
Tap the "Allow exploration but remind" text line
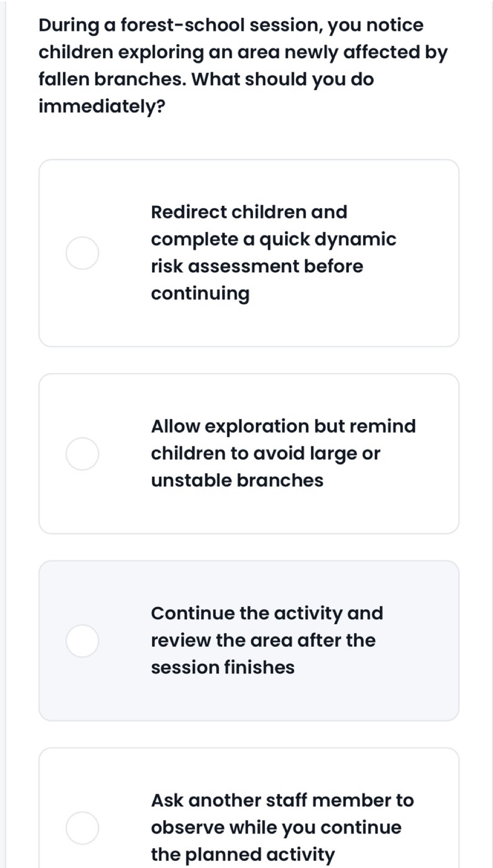click(x=284, y=426)
